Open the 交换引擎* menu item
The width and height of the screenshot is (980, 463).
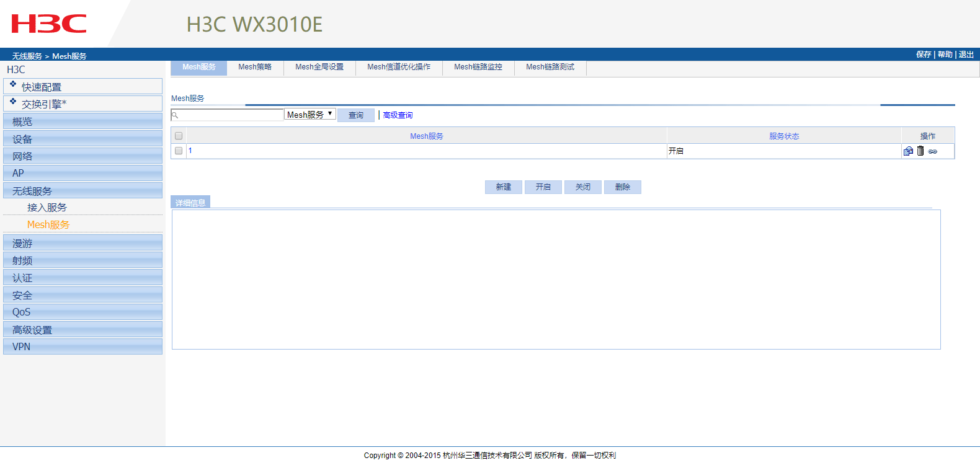(82, 104)
